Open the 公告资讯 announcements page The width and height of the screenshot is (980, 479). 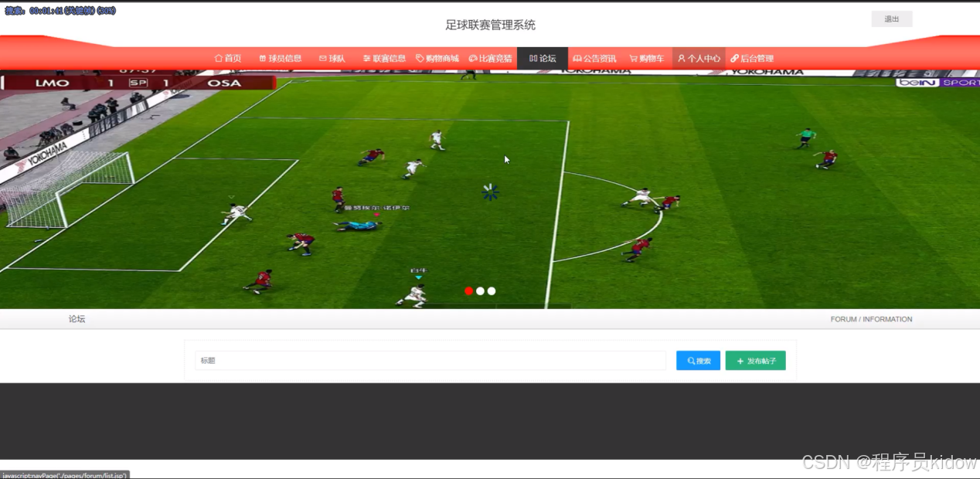[594, 58]
